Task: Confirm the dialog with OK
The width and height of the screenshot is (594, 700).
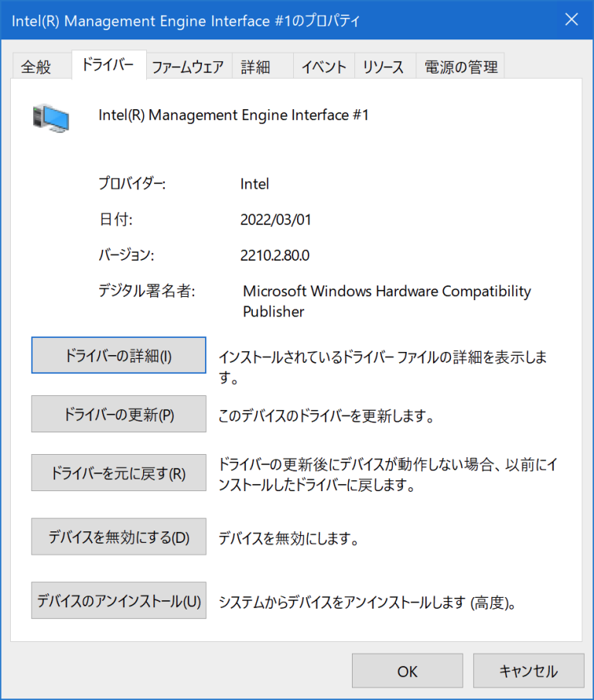Action: pyautogui.click(x=408, y=671)
